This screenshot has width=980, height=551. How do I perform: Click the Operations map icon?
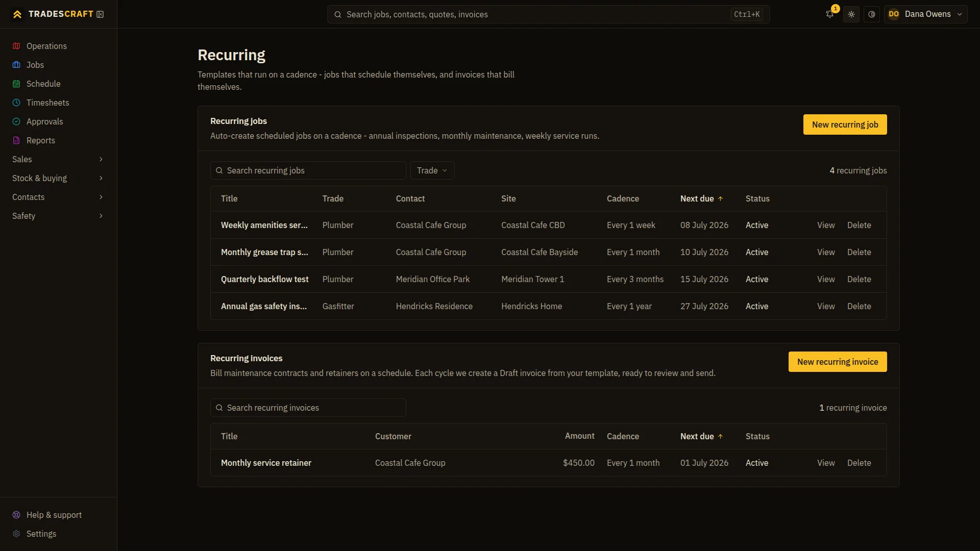coord(16,46)
